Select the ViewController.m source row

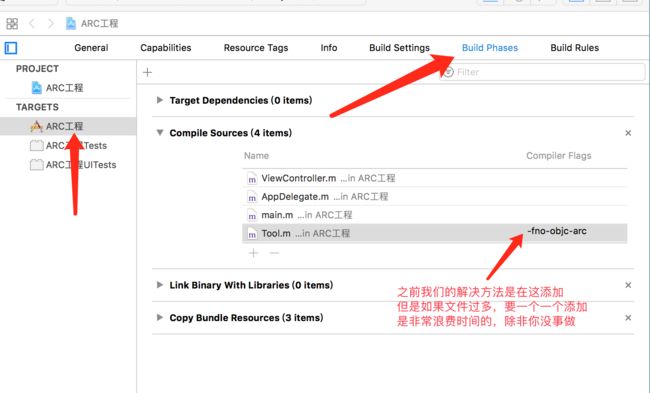(x=434, y=178)
